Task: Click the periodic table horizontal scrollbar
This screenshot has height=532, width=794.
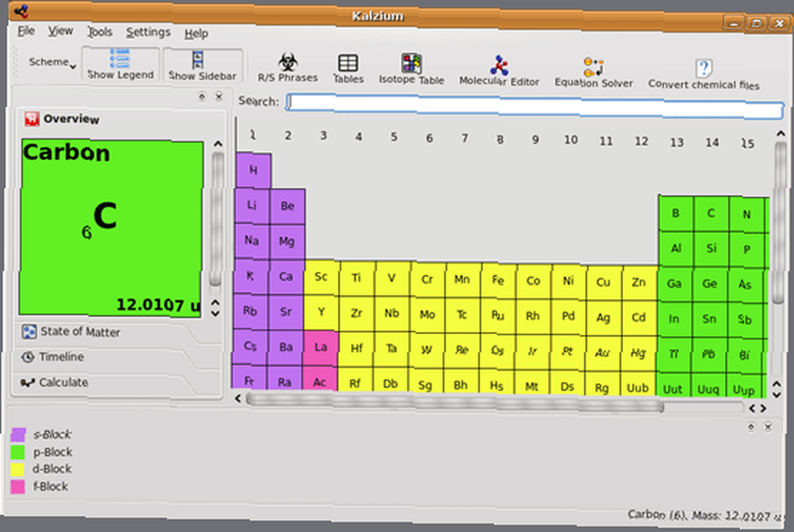Action: point(454,403)
